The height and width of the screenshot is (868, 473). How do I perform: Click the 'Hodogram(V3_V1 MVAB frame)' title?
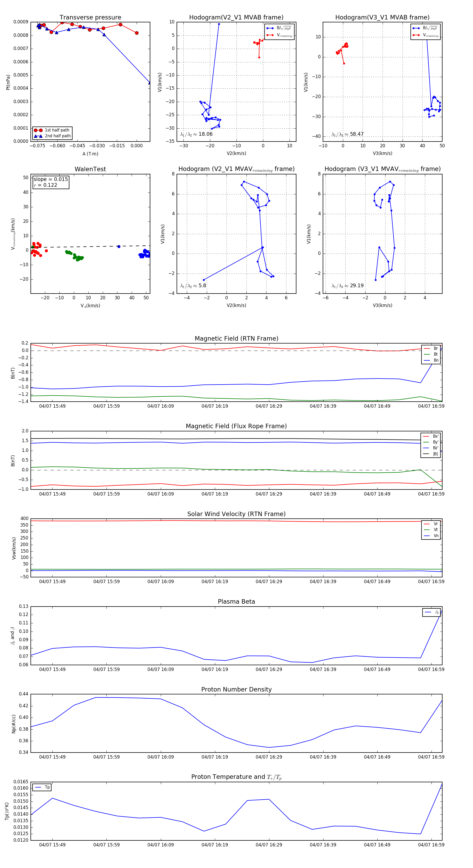coord(382,18)
